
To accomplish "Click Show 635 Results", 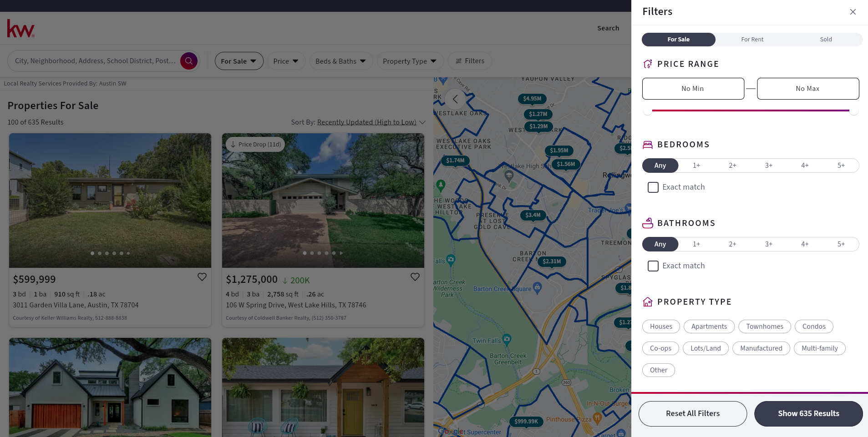I will point(808,413).
